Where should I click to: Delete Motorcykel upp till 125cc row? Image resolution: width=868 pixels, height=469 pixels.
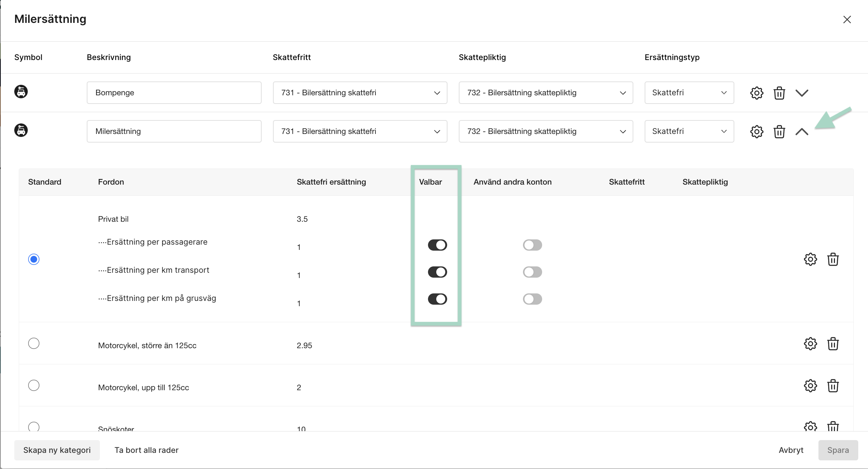pyautogui.click(x=833, y=386)
